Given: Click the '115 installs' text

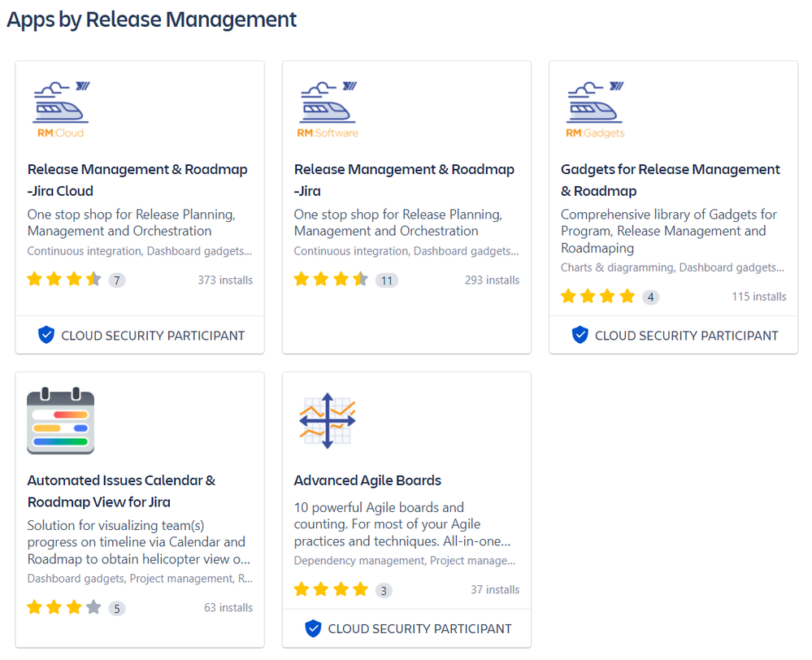Looking at the screenshot, I should (x=758, y=297).
